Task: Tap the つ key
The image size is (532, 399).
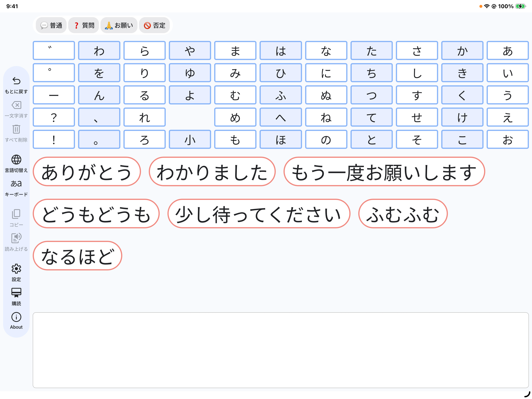Action: (372, 95)
